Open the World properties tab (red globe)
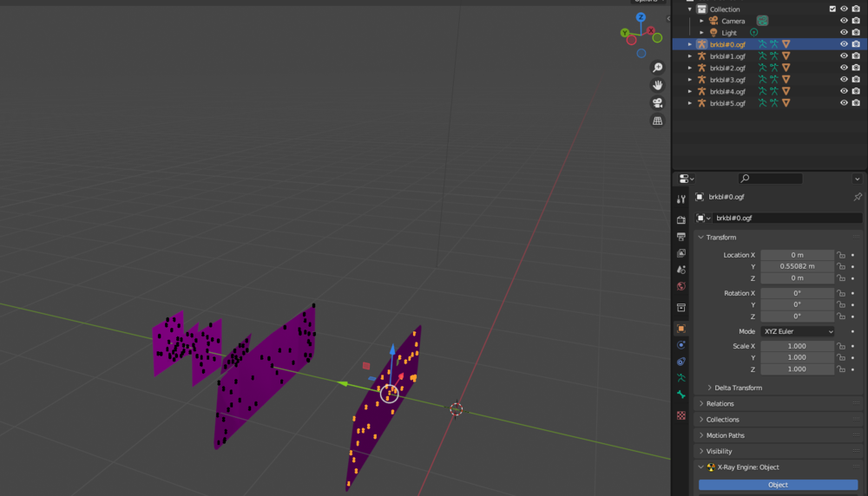 [681, 286]
